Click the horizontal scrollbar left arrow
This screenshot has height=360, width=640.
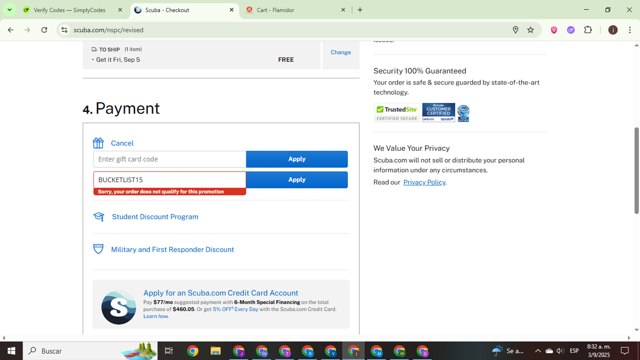point(4,338)
